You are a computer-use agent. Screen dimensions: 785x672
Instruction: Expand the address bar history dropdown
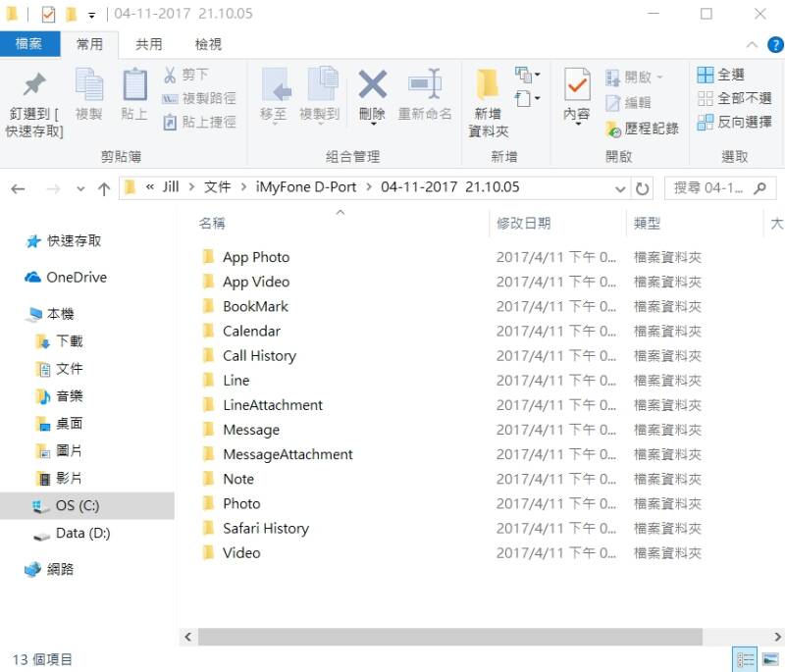coord(620,189)
